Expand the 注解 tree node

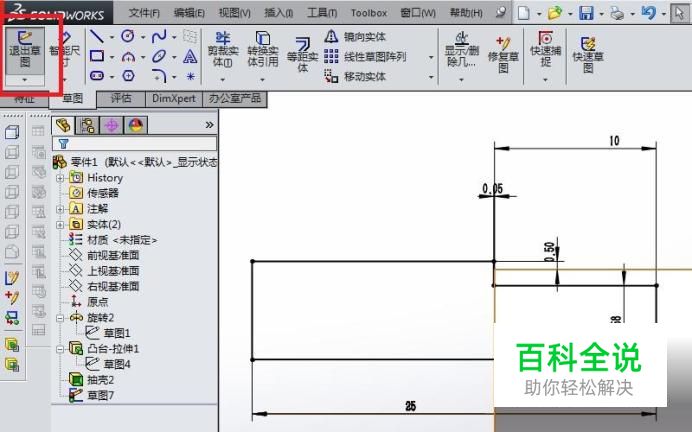click(x=60, y=209)
